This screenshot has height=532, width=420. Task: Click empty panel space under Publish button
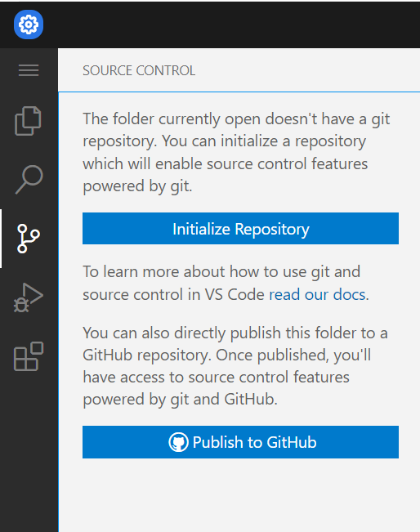coord(239,495)
